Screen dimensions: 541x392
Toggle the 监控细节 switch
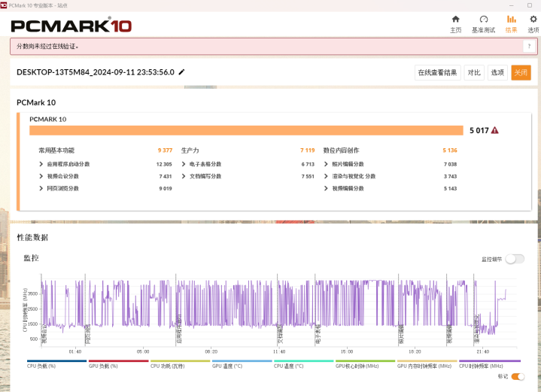[515, 259]
